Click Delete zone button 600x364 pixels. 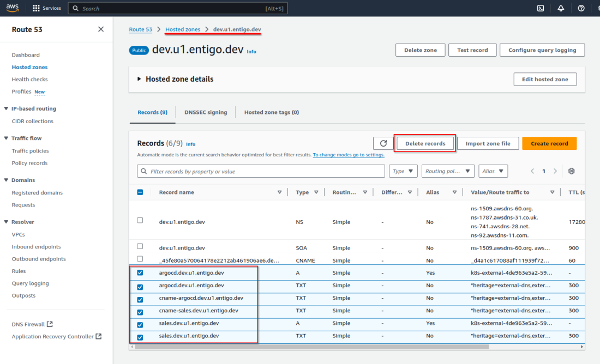[420, 50]
